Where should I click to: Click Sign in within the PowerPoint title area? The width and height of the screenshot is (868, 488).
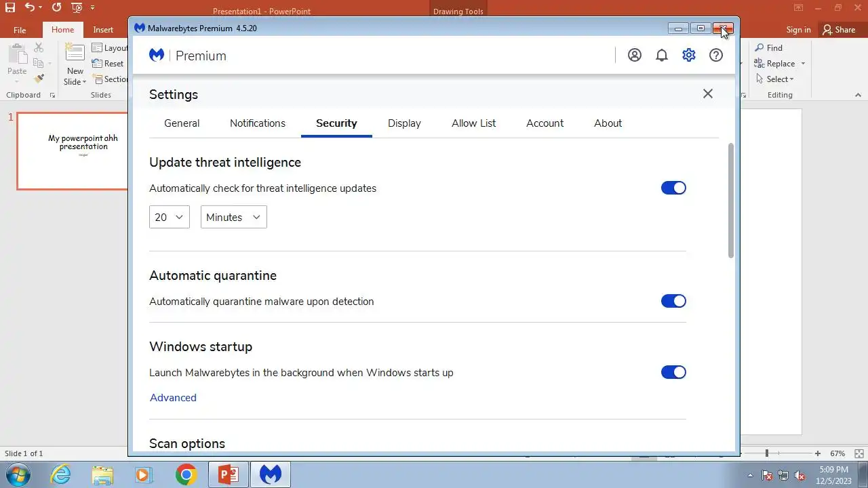[798, 30]
